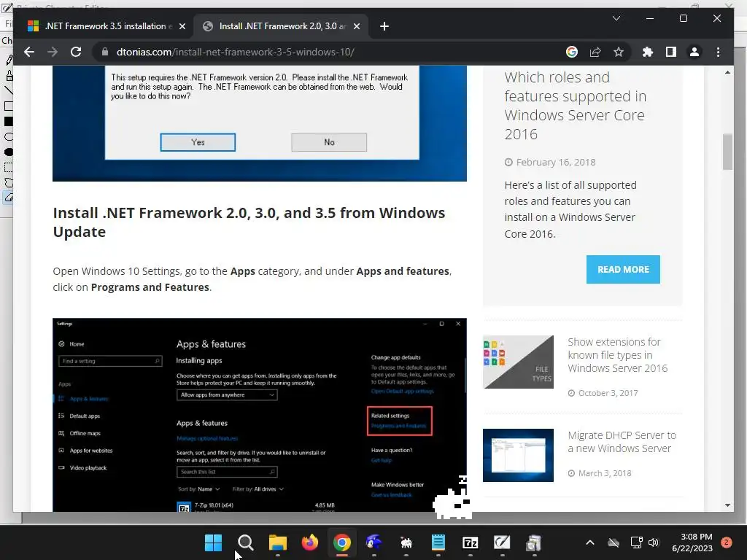Viewport: 747px width, 560px height.
Task: Open File Explorer from the taskbar
Action: pos(278,542)
